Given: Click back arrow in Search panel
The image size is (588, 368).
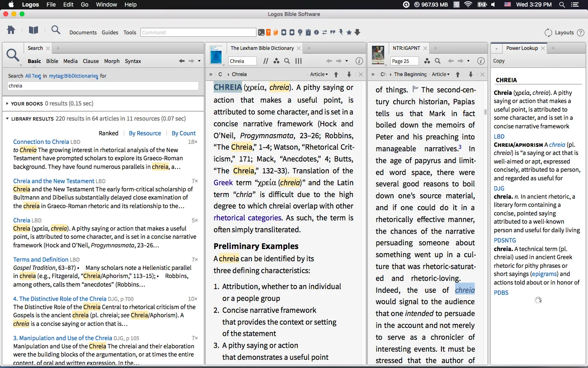Looking at the screenshot, I should tap(182, 61).
